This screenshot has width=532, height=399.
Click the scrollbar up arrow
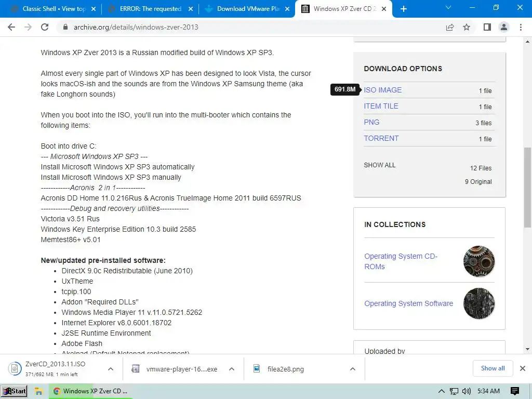pos(527,42)
